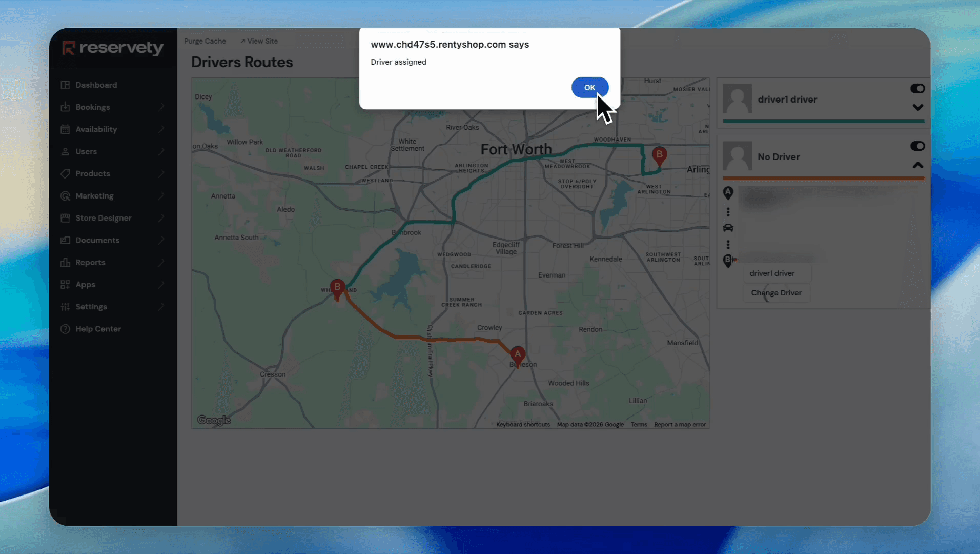Image resolution: width=980 pixels, height=554 pixels.
Task: Click the Fort Worth label on map
Action: coord(516,149)
